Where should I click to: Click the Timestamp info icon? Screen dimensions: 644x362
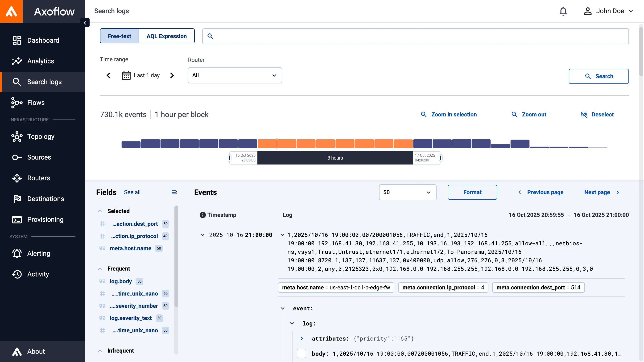click(202, 215)
